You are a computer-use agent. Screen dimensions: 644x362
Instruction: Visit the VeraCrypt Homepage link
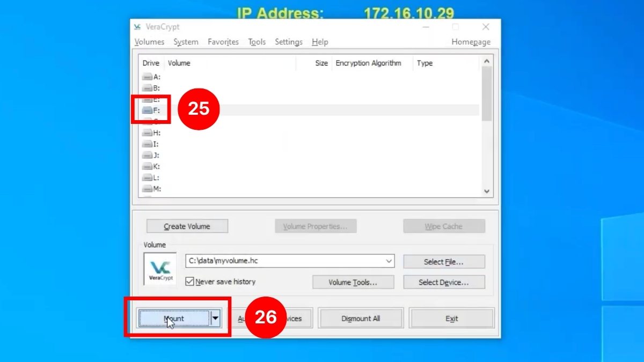[471, 42]
